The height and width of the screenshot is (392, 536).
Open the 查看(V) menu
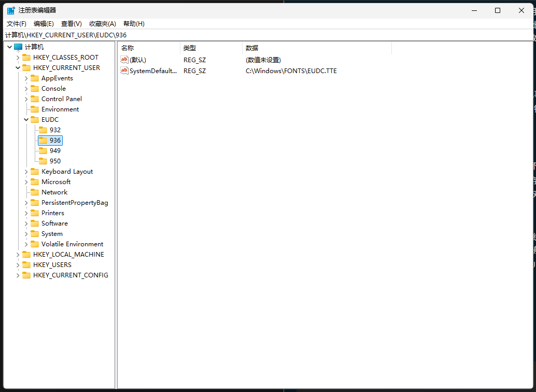(x=72, y=24)
